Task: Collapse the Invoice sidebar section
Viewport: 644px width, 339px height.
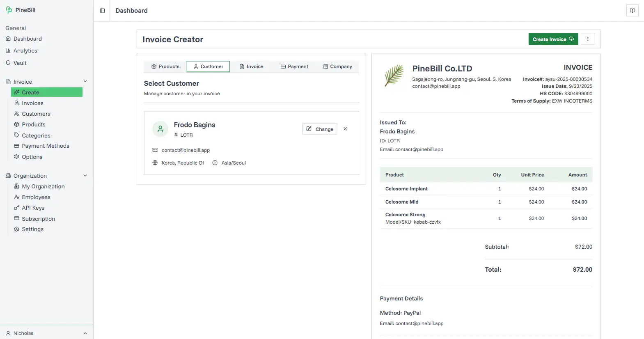Action: pos(85,82)
